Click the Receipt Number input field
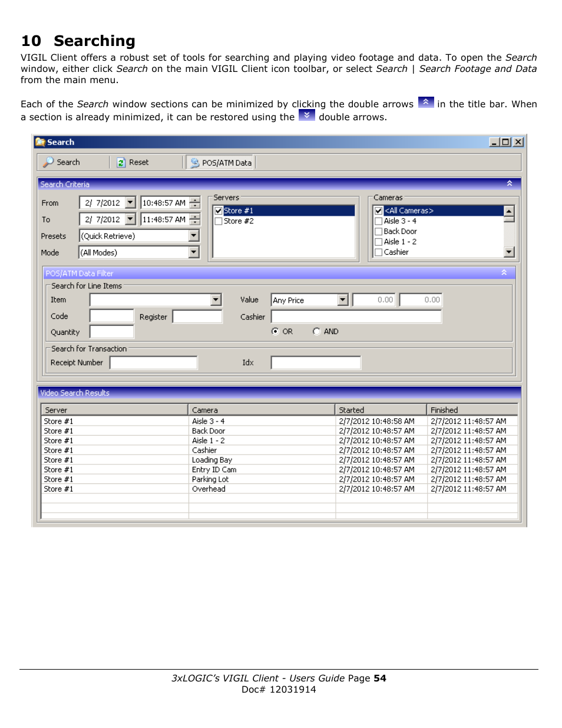 coord(154,363)
